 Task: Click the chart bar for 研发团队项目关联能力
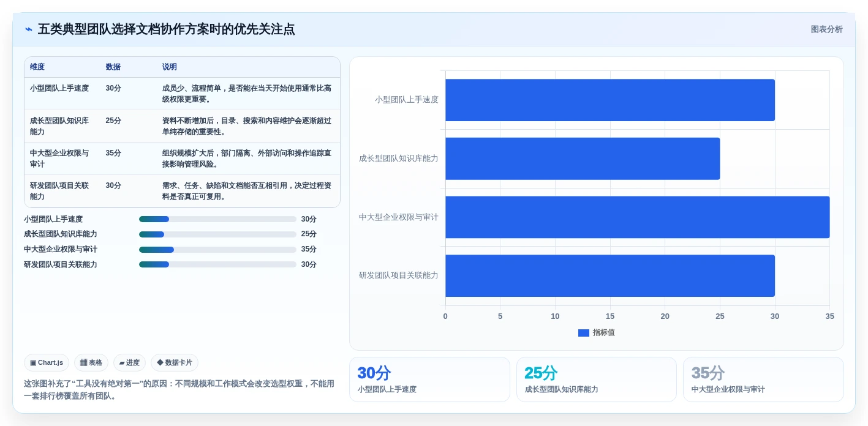[x=610, y=275]
